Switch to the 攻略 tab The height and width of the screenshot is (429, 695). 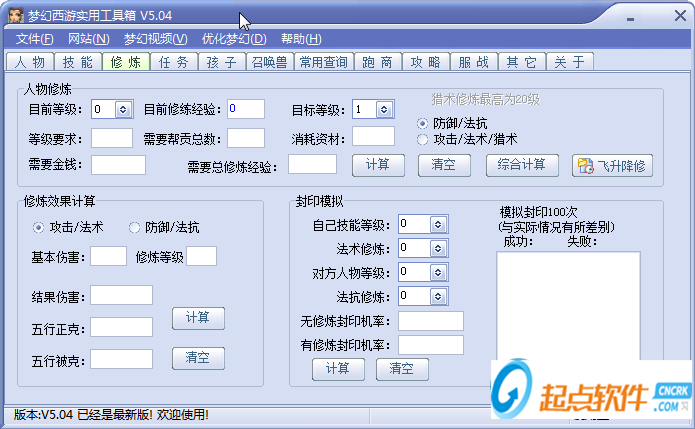pyautogui.click(x=426, y=62)
